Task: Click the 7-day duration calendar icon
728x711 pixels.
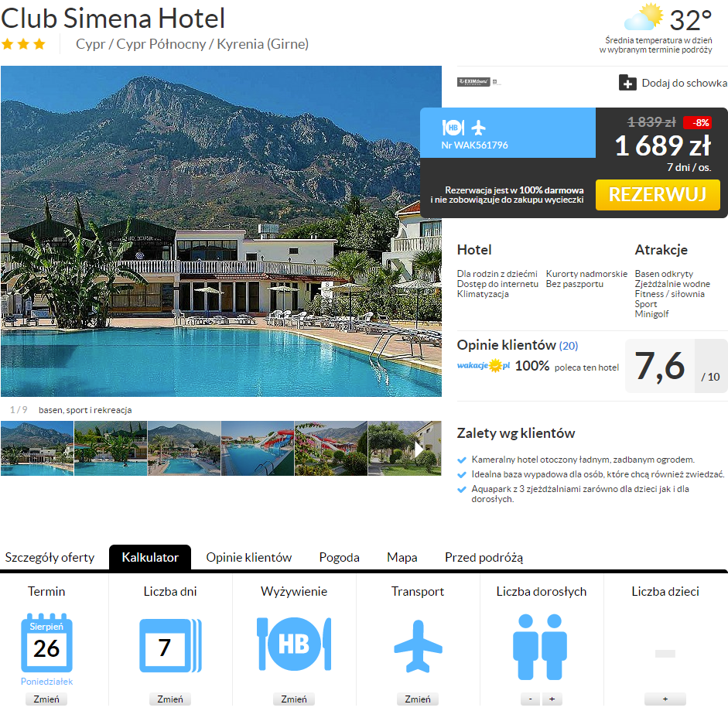Action: coord(170,645)
